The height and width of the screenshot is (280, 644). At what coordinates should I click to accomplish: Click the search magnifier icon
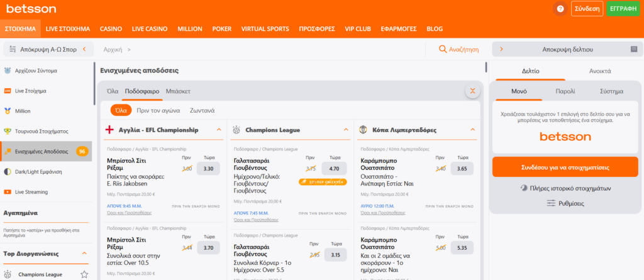pyautogui.click(x=443, y=49)
